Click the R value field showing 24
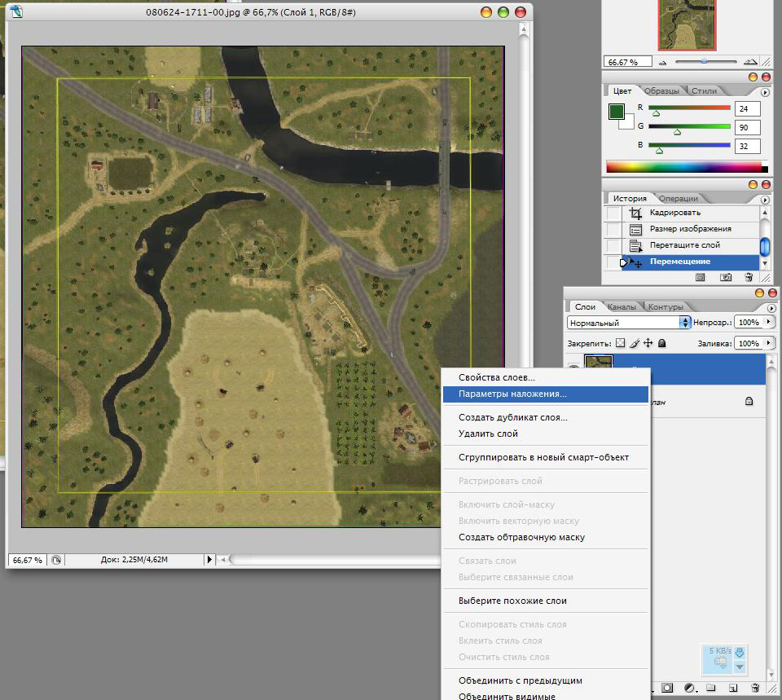Screen dimensions: 782x700 point(747,108)
